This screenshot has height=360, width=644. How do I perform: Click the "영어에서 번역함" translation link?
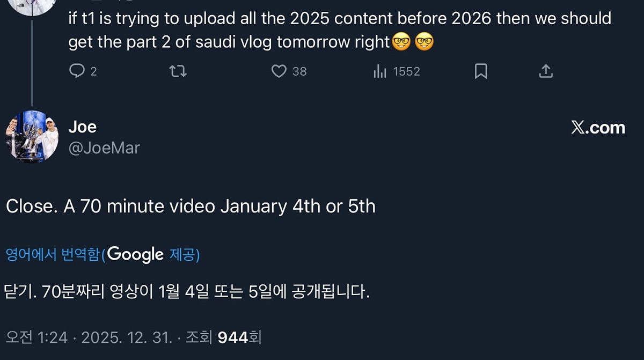[x=53, y=254]
